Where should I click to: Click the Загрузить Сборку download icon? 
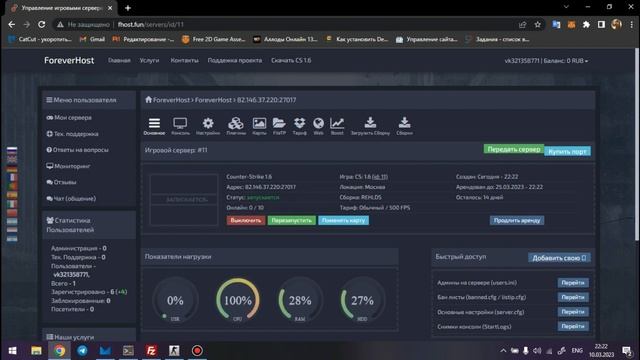pyautogui.click(x=370, y=126)
